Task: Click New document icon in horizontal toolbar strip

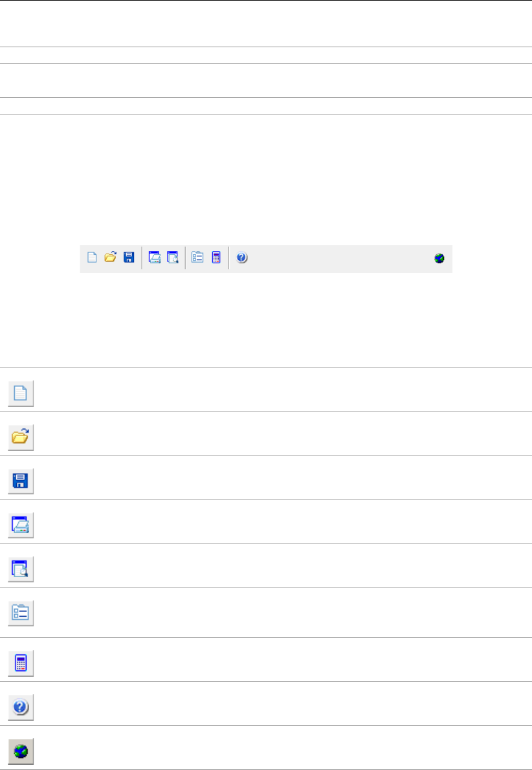Action: [92, 258]
